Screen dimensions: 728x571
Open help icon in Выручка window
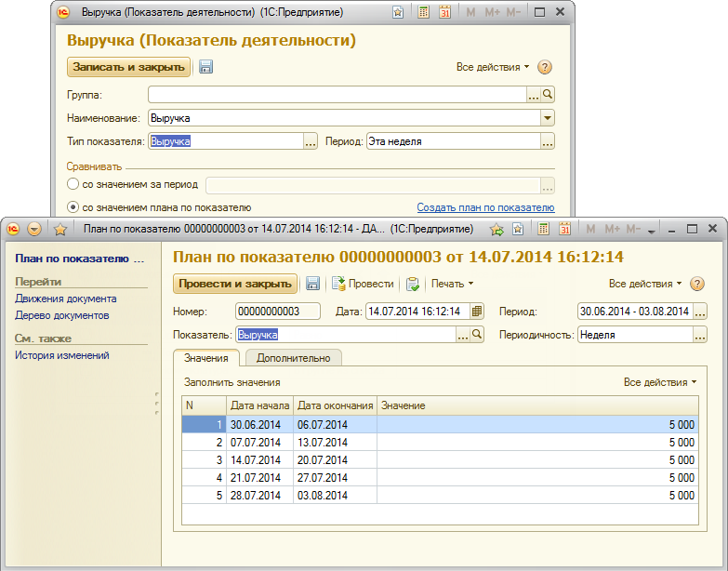(x=545, y=67)
